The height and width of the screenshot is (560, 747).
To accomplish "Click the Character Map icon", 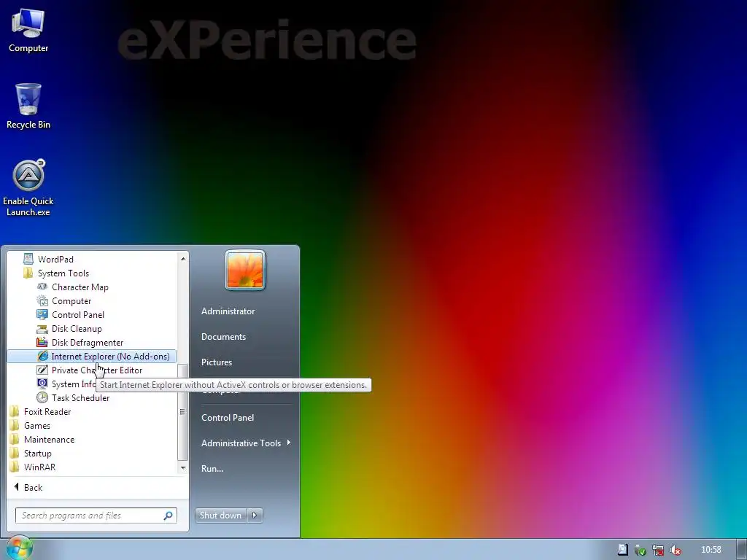I will click(x=42, y=287).
